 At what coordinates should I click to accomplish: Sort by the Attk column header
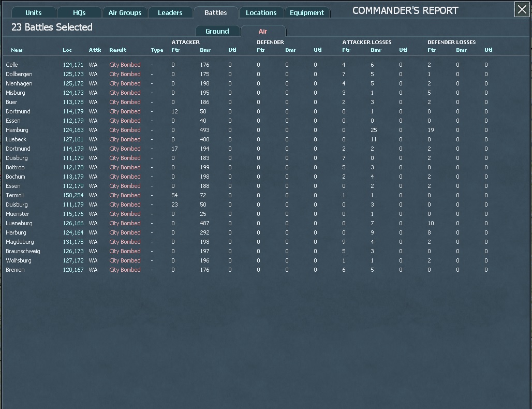click(x=95, y=50)
